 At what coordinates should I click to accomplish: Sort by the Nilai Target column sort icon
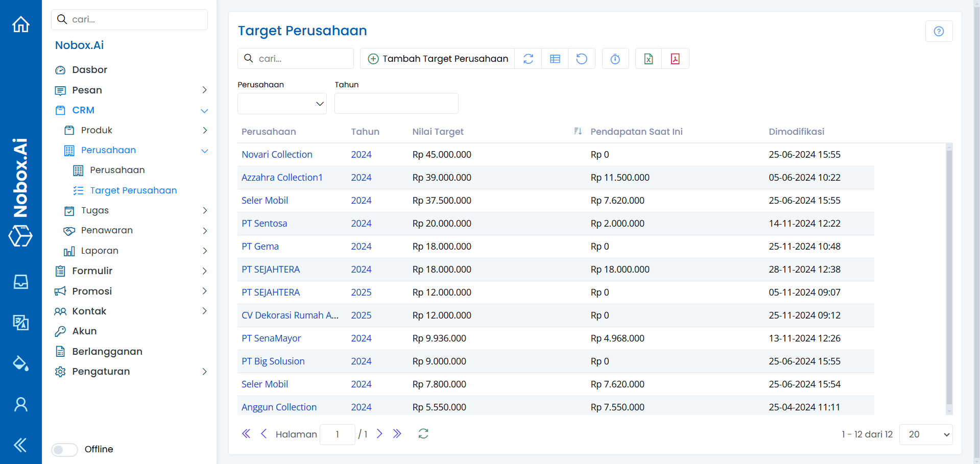click(x=578, y=131)
